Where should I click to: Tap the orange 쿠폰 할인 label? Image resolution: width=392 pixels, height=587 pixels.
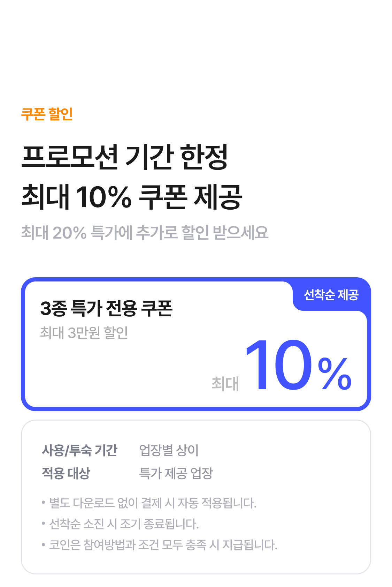pos(47,114)
